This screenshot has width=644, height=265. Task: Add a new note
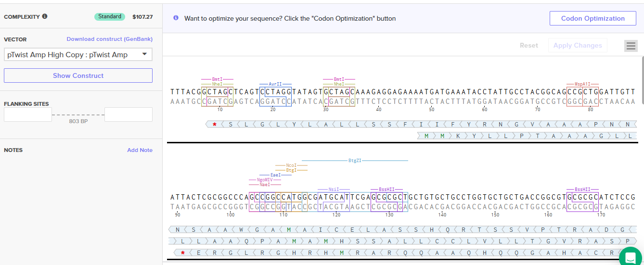(x=140, y=150)
